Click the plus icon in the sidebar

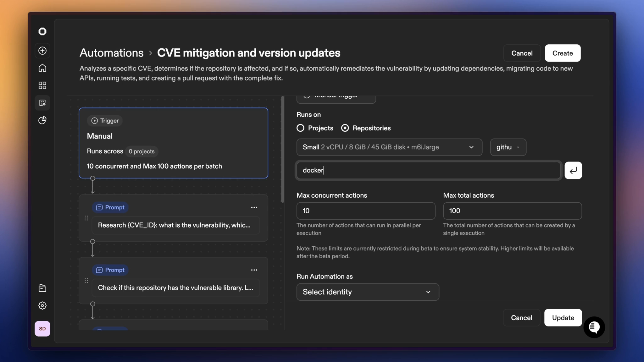pos(42,51)
